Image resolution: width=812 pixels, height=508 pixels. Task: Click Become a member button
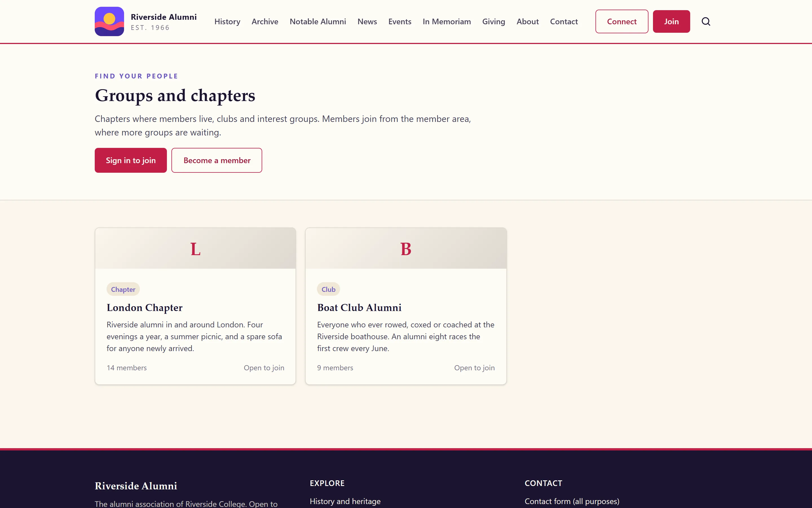click(x=217, y=160)
